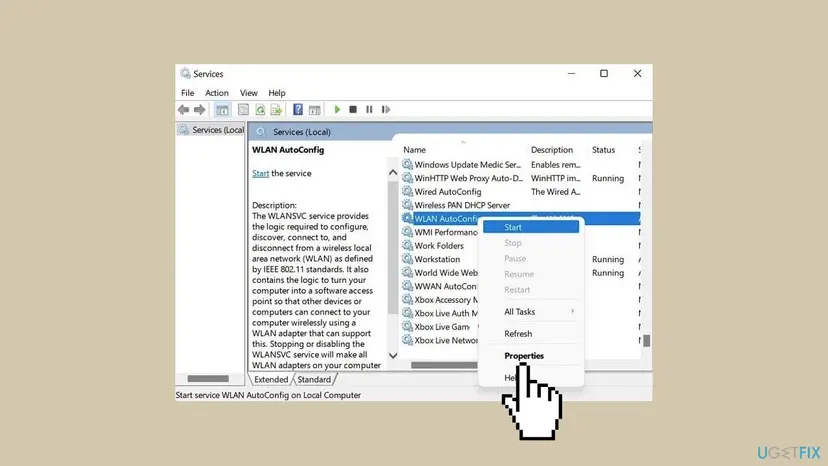
Task: Select the Work Folders service
Action: 439,246
